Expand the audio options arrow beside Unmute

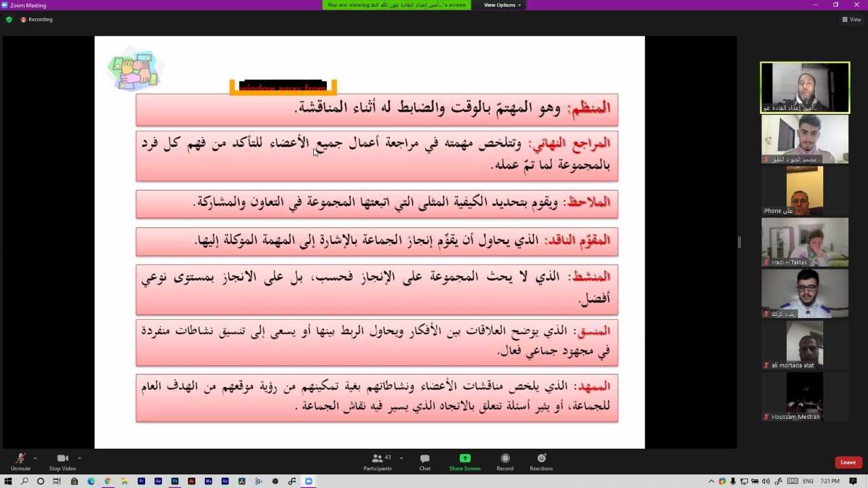35,458
